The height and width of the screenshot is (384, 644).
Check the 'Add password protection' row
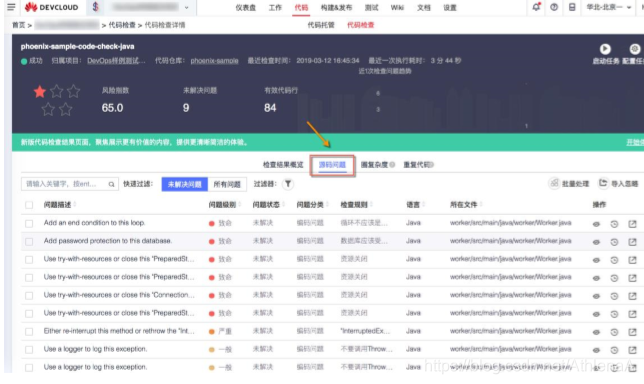point(29,241)
